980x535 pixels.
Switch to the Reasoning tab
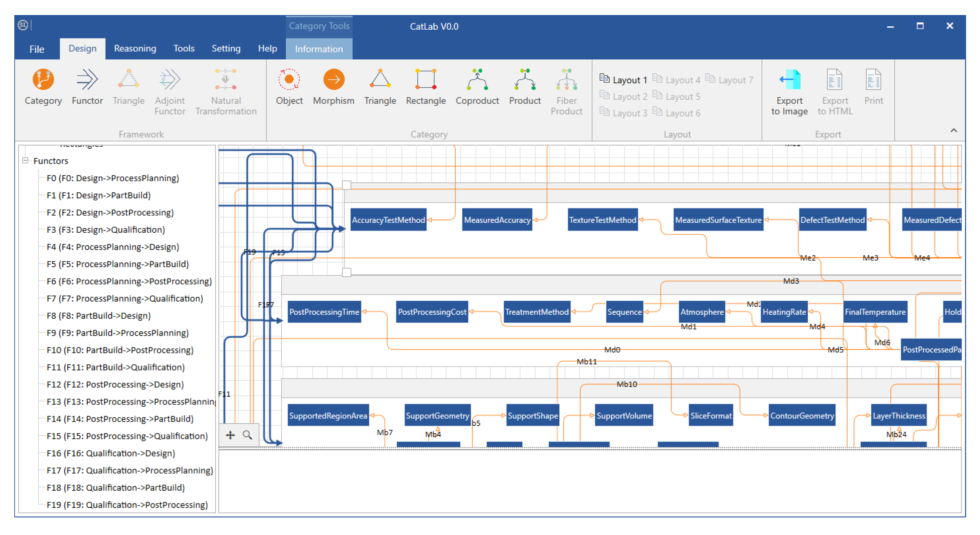pos(135,49)
